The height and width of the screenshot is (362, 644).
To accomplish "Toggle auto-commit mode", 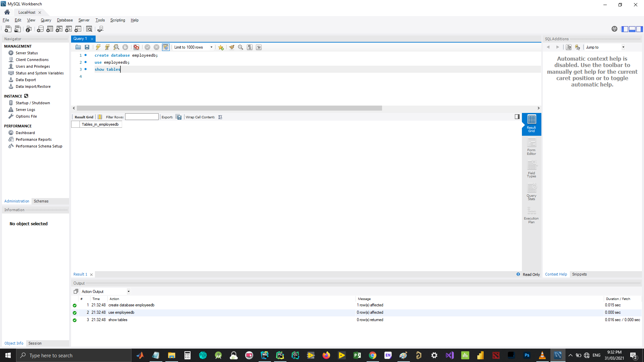I will click(166, 47).
